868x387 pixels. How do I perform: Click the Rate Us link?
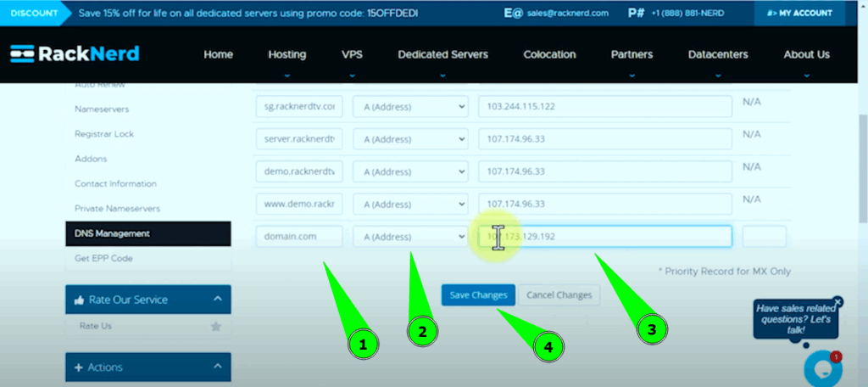(96, 326)
